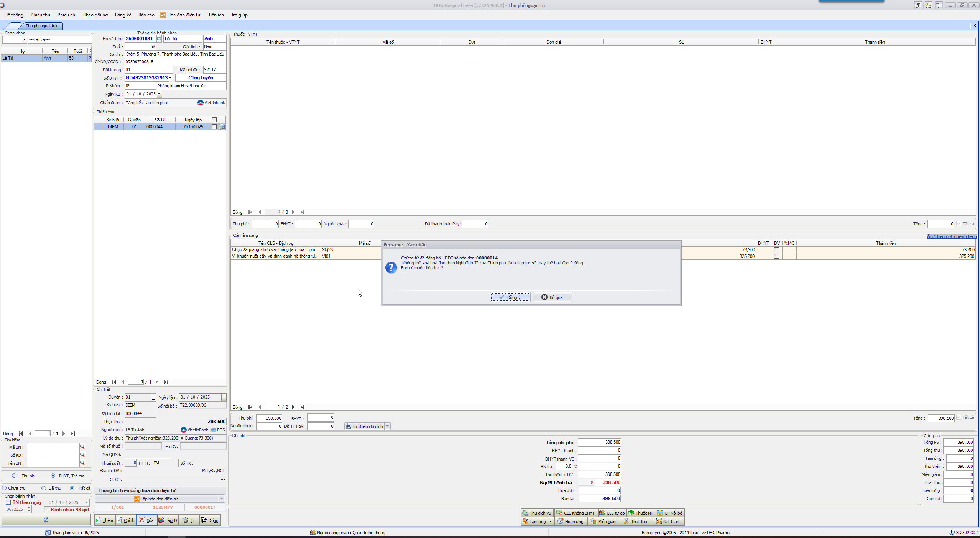980x538 pixels.
Task: Click the In print button
Action: pos(189,520)
